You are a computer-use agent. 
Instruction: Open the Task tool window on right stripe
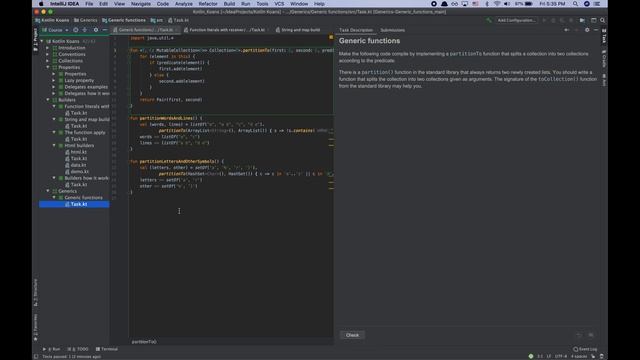click(x=604, y=36)
